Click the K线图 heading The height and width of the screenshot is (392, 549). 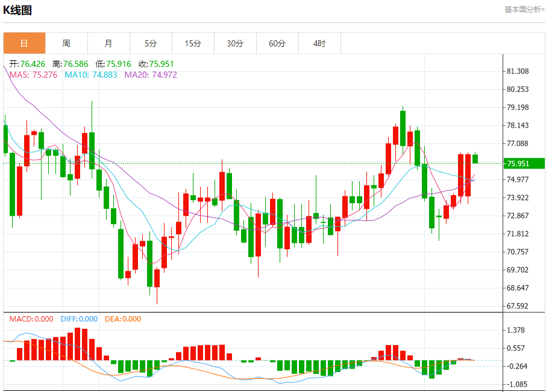pyautogui.click(x=17, y=10)
